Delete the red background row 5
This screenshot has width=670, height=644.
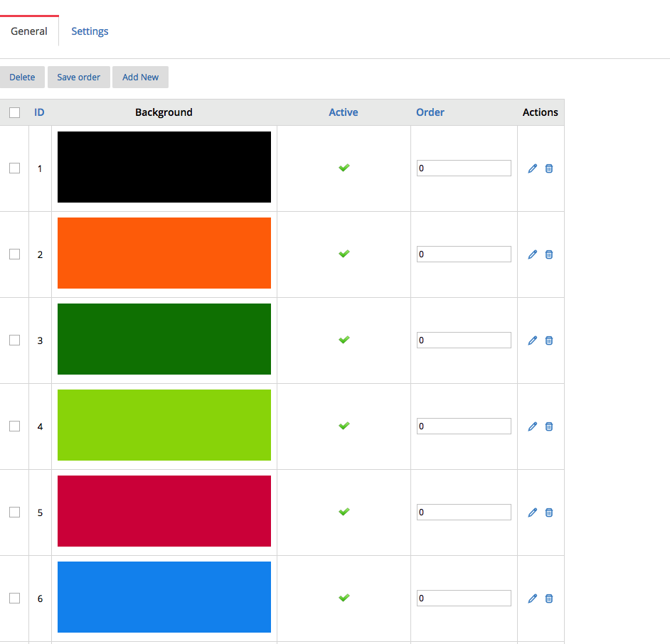[x=549, y=512]
